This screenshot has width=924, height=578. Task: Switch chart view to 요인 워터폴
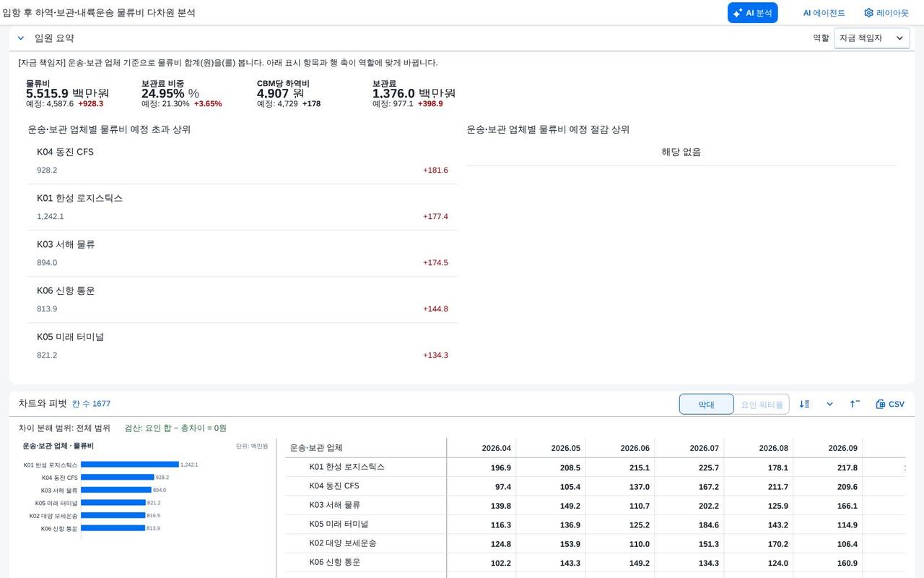click(x=762, y=405)
